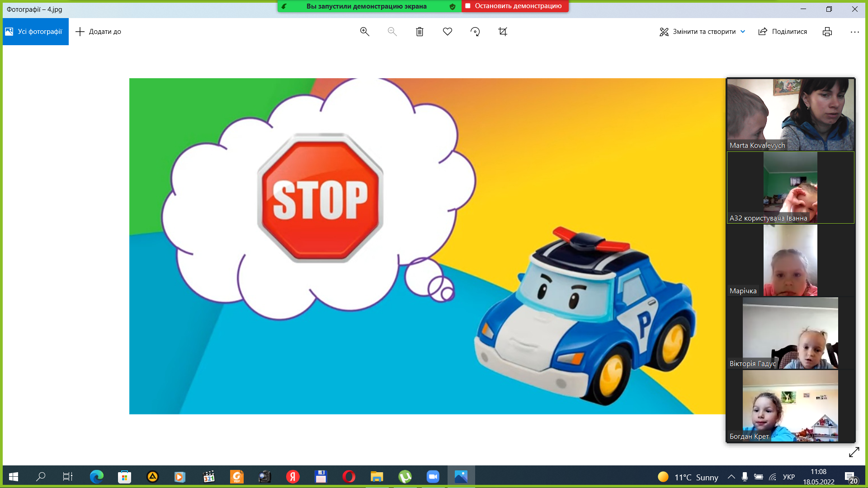The image size is (868, 488).
Task: Launch Opera browser from taskbar
Action: click(349, 477)
